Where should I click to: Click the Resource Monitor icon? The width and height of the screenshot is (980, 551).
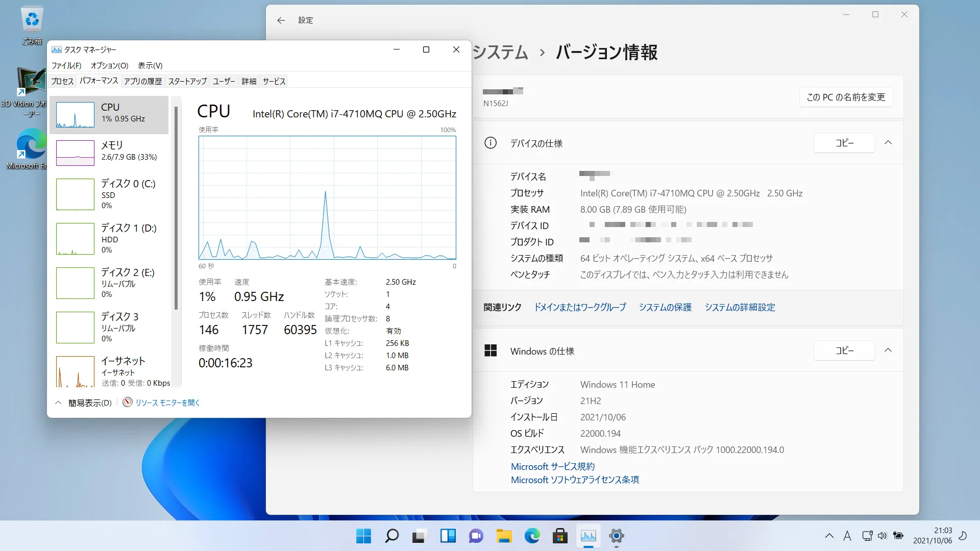click(128, 402)
